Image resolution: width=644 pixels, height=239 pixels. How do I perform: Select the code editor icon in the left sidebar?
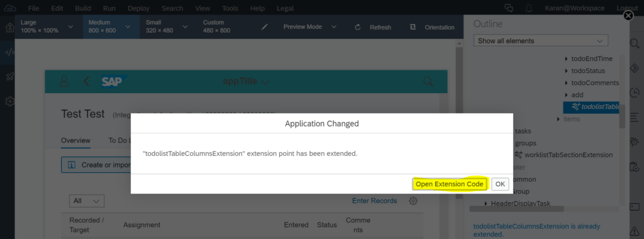click(9, 52)
